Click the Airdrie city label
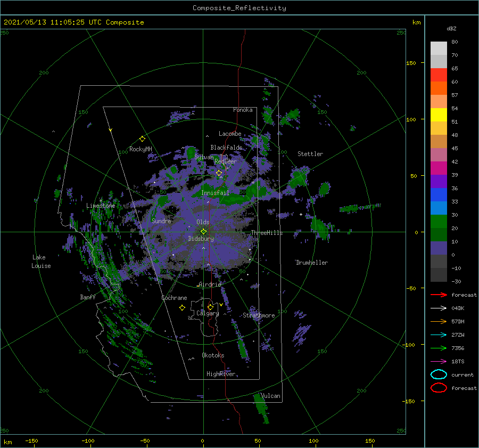The width and height of the screenshot is (479, 448). (210, 284)
